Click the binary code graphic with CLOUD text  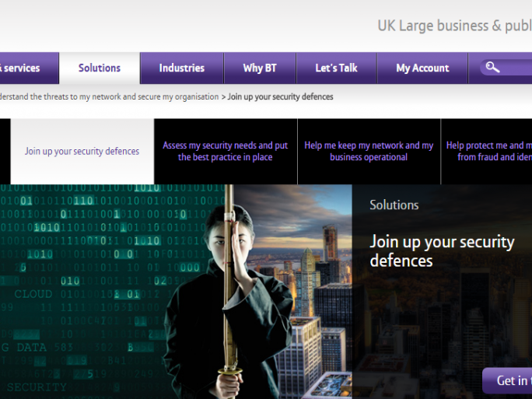pos(102,292)
